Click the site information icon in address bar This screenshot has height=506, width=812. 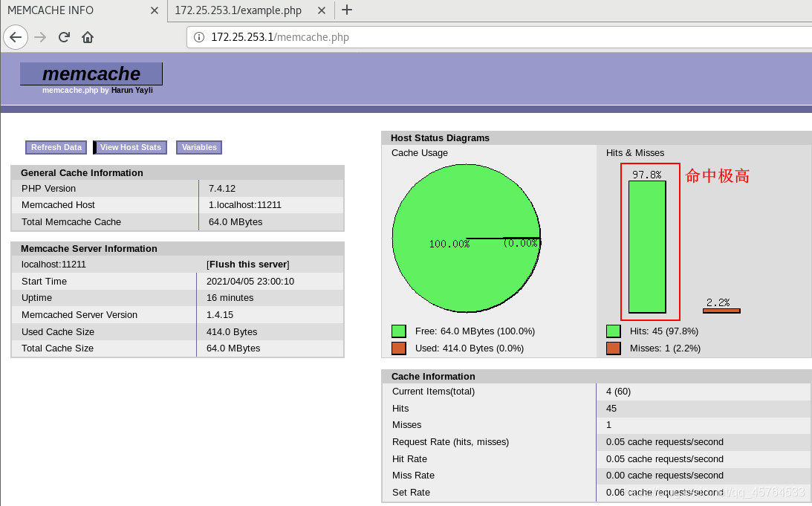(x=199, y=37)
